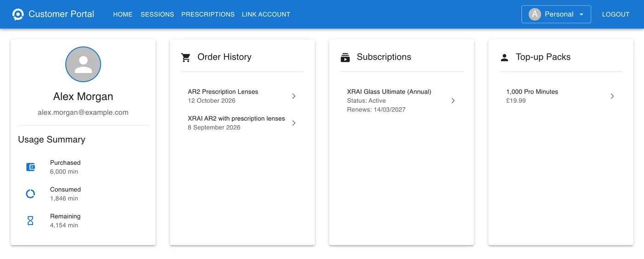Click the £19.99 price text

(x=516, y=101)
